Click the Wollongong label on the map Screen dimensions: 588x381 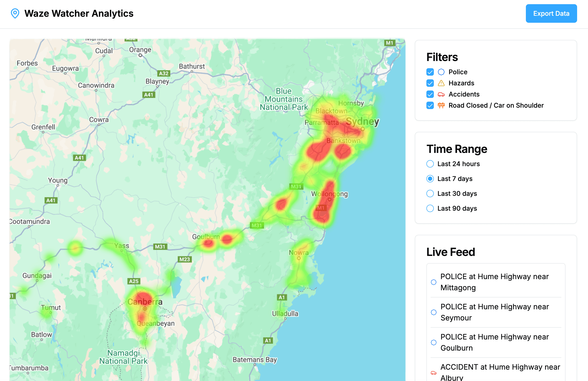point(329,194)
